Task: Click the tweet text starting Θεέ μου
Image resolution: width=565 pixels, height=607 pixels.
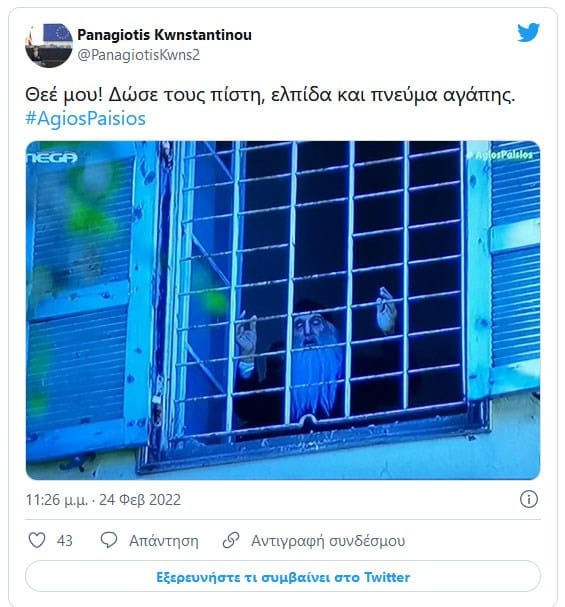Action: pyautogui.click(x=270, y=95)
